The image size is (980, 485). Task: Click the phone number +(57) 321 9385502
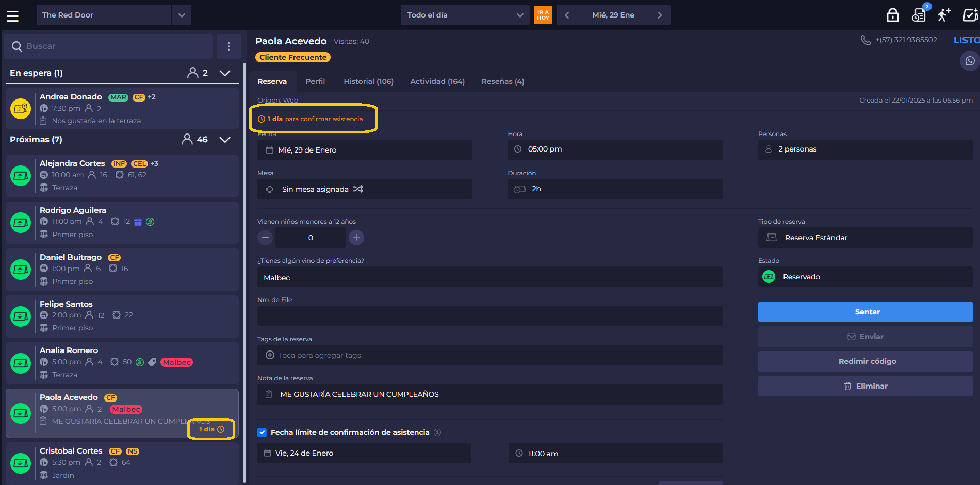point(906,40)
